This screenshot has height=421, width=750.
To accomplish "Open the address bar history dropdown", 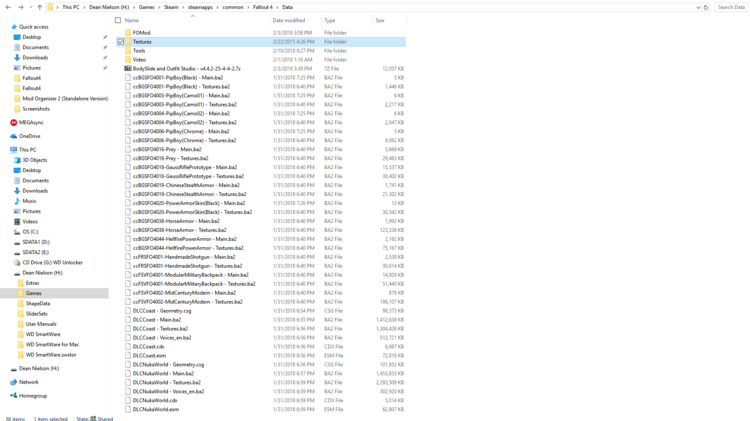I will (698, 7).
